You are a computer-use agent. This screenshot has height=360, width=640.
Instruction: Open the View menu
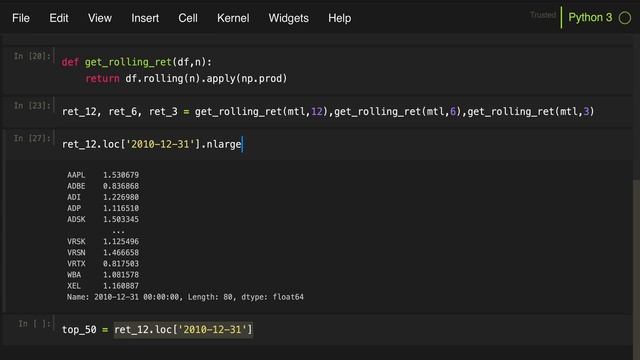100,18
